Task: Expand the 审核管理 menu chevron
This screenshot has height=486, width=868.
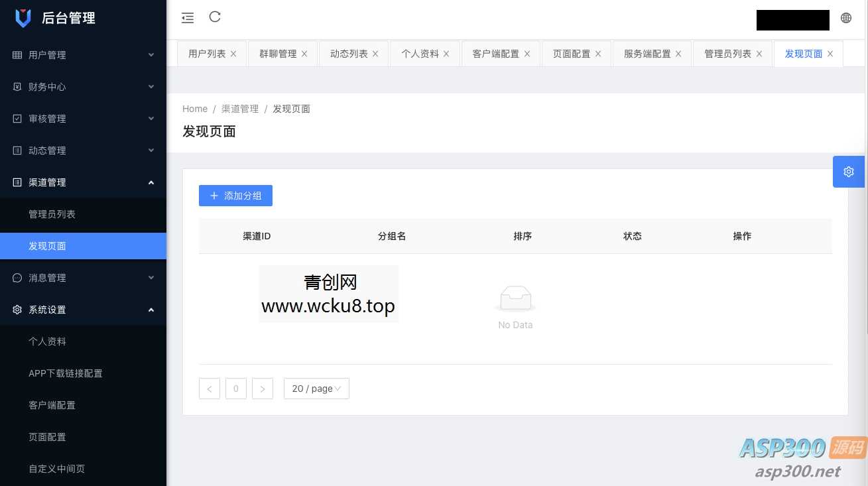Action: coord(151,119)
